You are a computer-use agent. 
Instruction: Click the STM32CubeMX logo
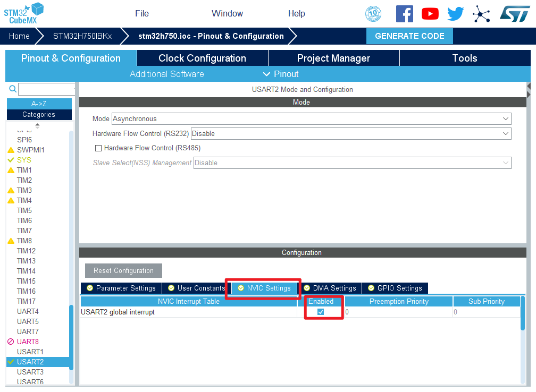point(24,13)
